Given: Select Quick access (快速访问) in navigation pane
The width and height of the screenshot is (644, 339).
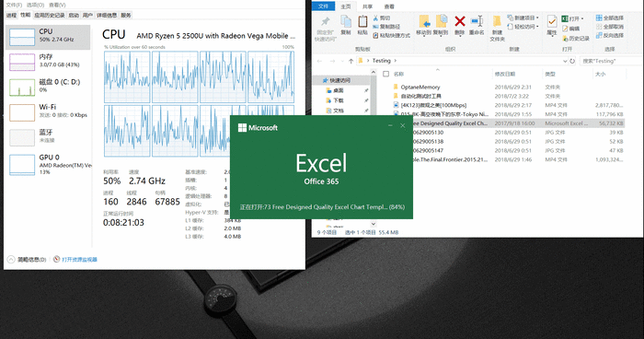Looking at the screenshot, I should point(339,80).
